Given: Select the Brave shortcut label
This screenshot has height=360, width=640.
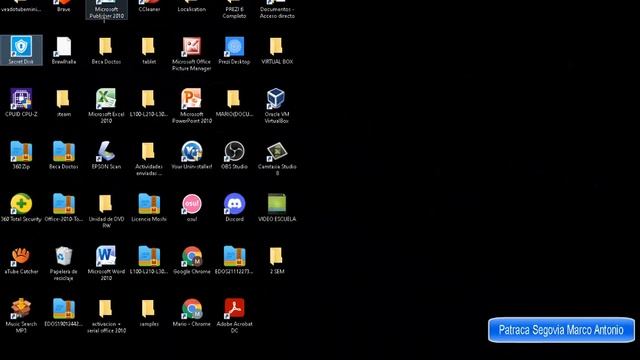Looking at the screenshot, I should pyautogui.click(x=64, y=9).
